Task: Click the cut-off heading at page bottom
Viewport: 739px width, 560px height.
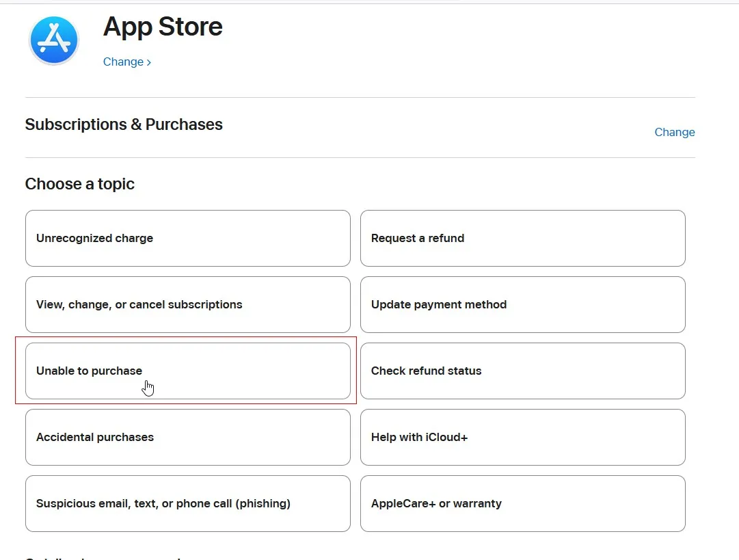Action: [103, 557]
